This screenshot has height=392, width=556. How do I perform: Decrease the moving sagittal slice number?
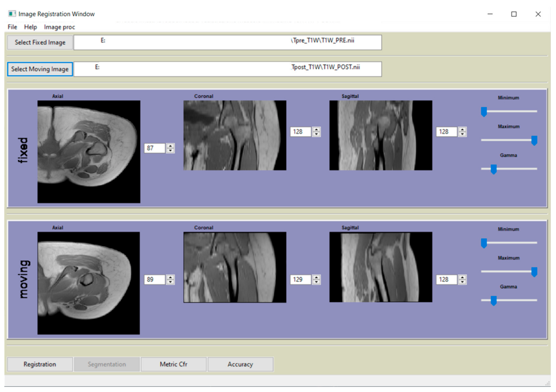462,282
